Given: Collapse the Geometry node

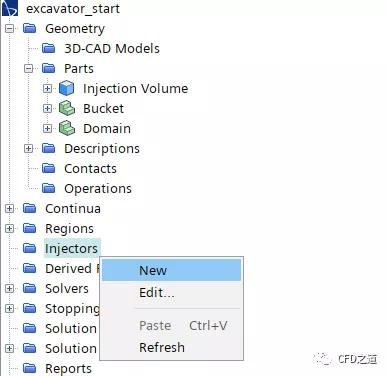Looking at the screenshot, I should (10, 29).
